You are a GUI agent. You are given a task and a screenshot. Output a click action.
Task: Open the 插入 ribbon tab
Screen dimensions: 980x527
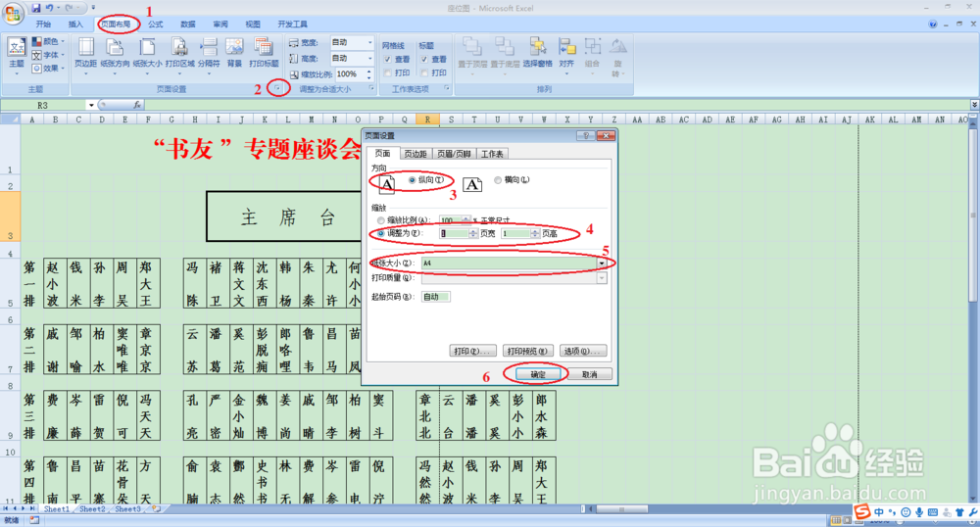coord(75,24)
